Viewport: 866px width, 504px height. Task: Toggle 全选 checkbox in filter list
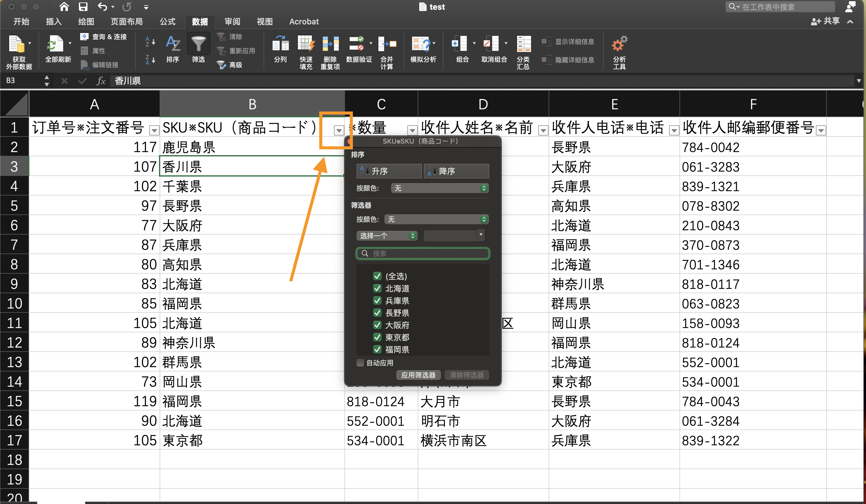[x=377, y=276]
